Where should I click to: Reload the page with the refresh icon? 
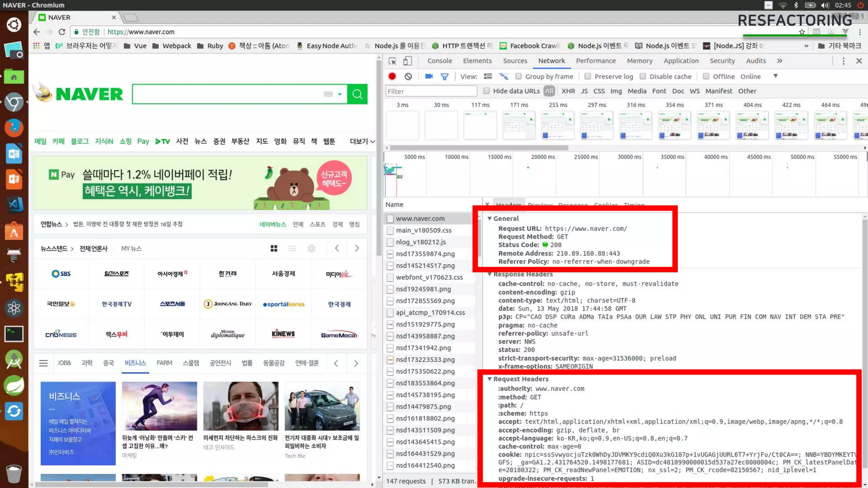pyautogui.click(x=62, y=32)
